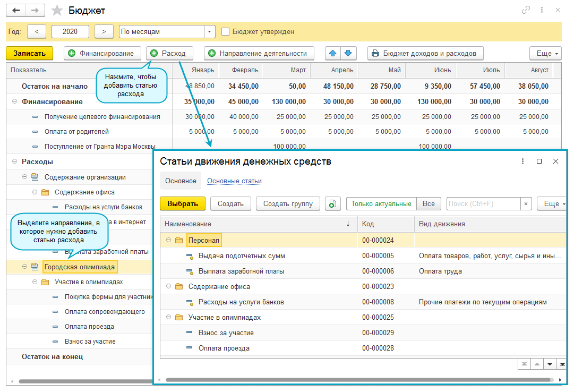Clear the search field with x icon
The height and width of the screenshot is (392, 574).
pos(526,203)
